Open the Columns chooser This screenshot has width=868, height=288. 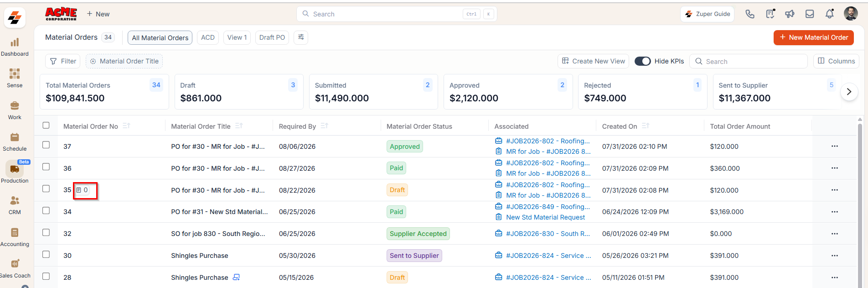836,61
